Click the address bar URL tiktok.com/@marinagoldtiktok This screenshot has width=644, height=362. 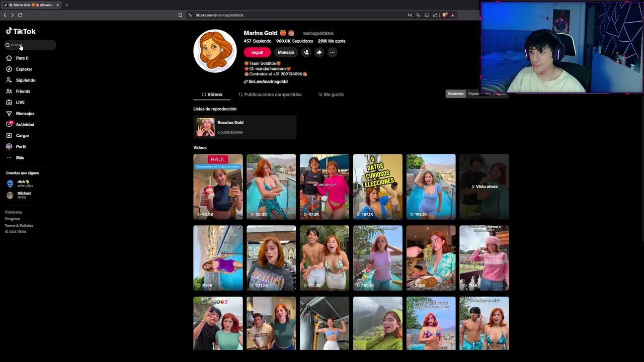point(219,15)
